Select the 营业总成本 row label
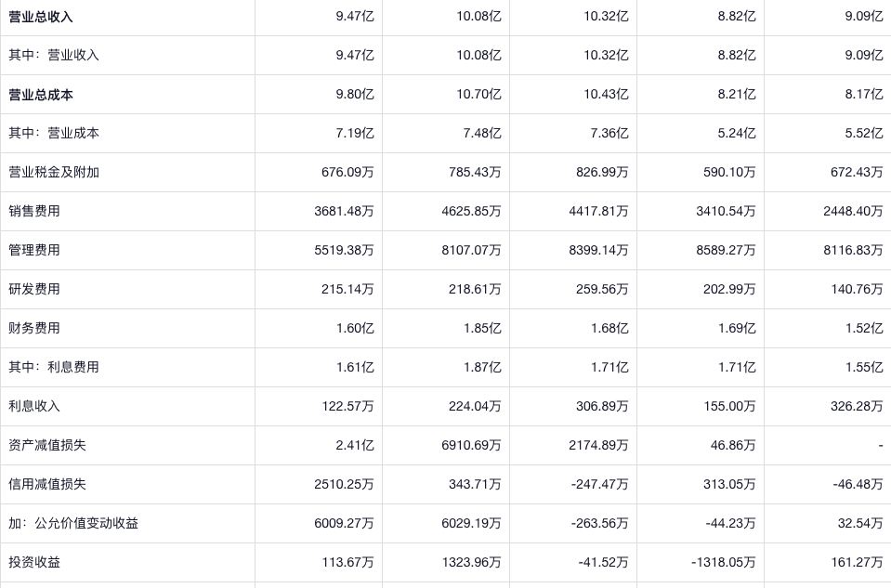Viewport: 891px width, 588px height. (41, 94)
